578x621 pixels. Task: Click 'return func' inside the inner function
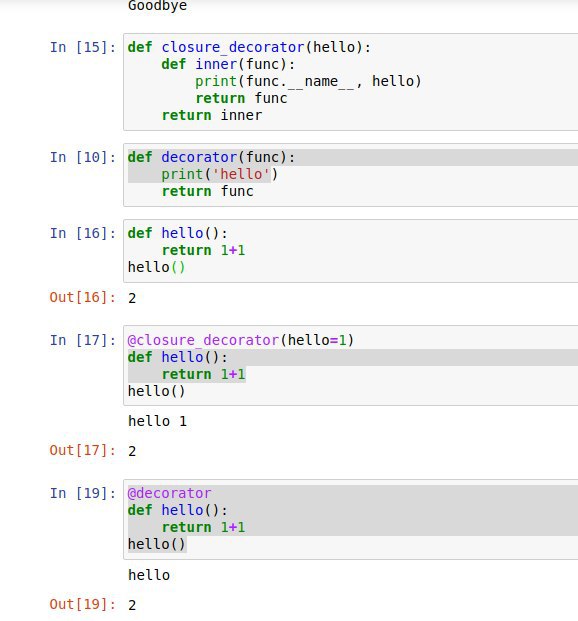pyautogui.click(x=241, y=98)
